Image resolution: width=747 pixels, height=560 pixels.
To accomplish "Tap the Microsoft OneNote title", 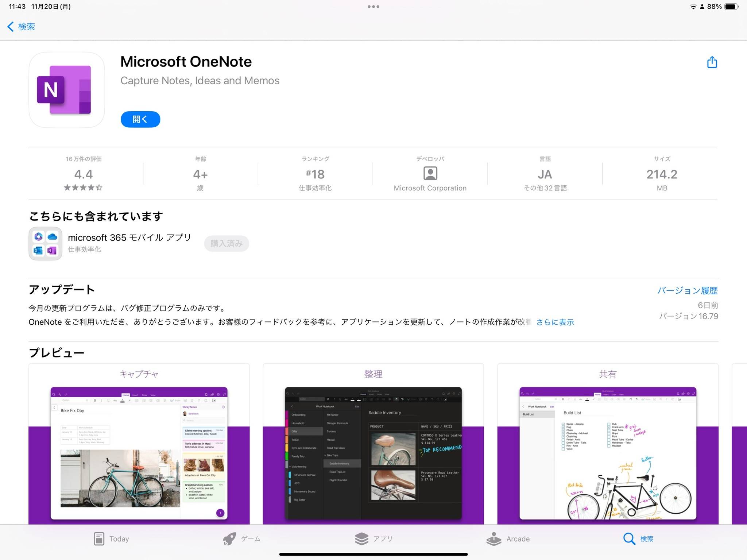I will [186, 62].
